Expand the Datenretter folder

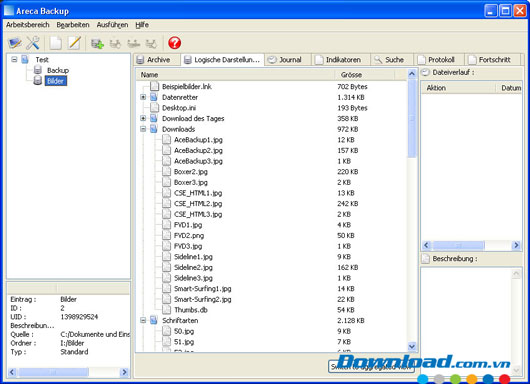(143, 97)
